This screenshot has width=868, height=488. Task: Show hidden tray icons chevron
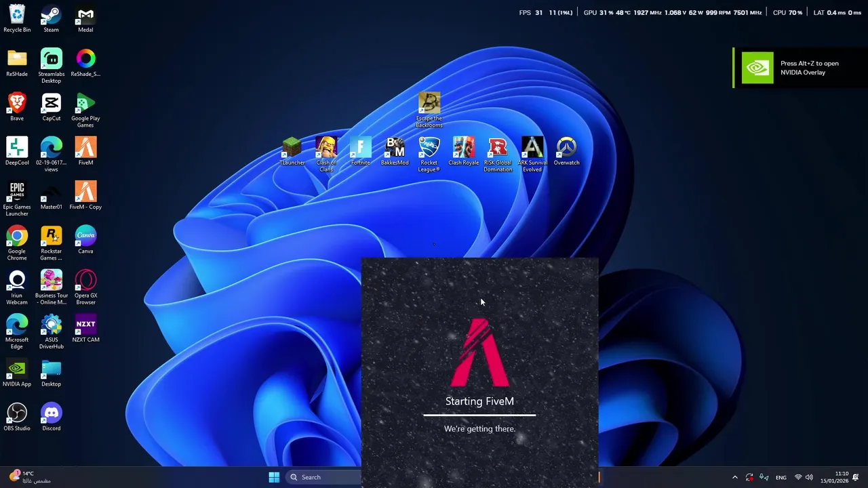[x=734, y=477]
